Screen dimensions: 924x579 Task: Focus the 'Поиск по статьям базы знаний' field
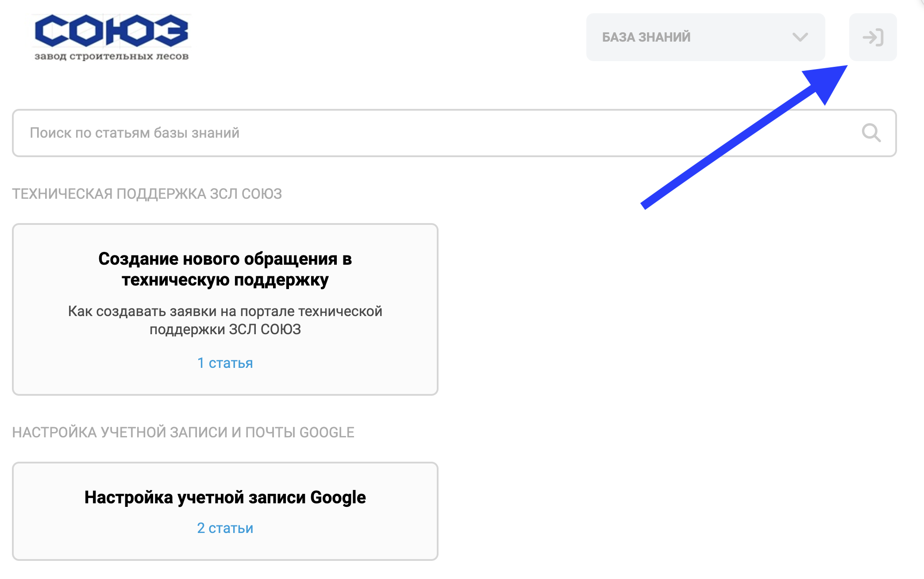(x=398, y=133)
